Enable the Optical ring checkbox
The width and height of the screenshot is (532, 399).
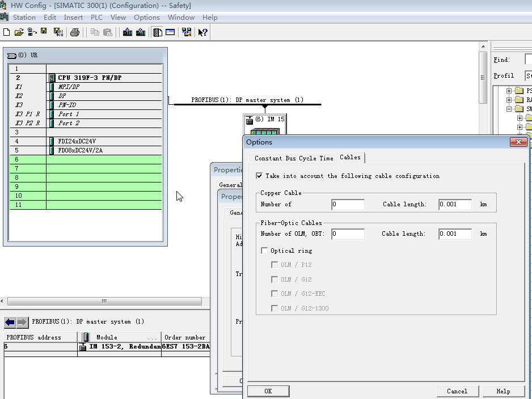coord(264,251)
